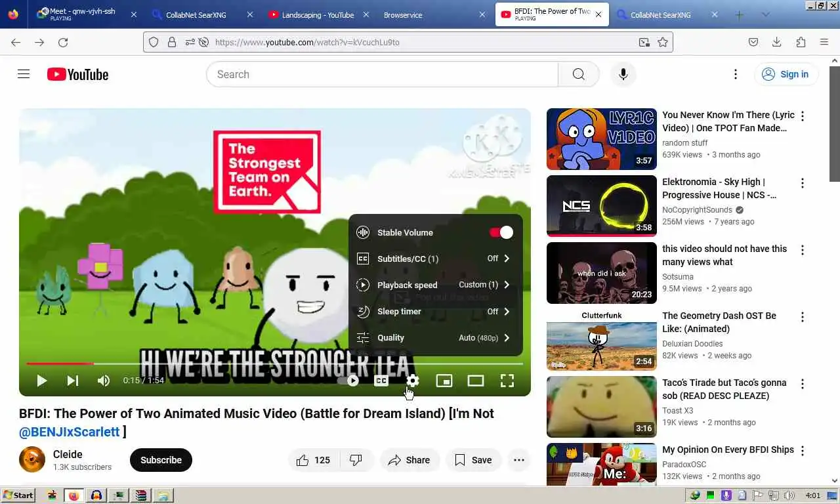Open the Windows Start button

coord(18,495)
